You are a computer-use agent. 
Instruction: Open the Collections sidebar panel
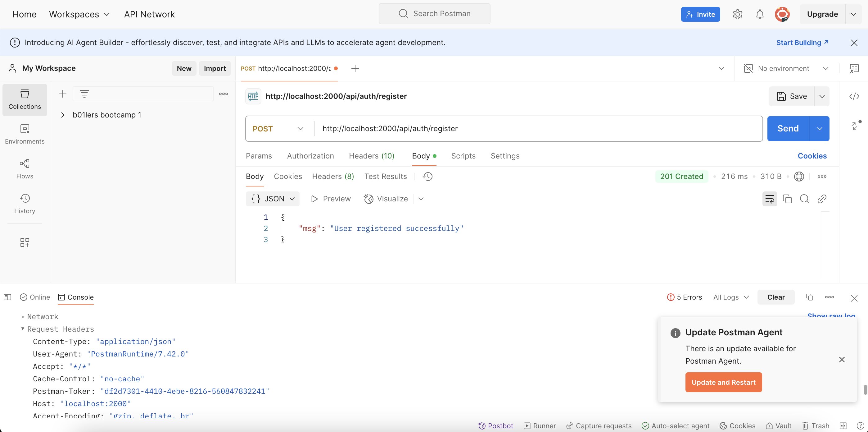pyautogui.click(x=25, y=99)
